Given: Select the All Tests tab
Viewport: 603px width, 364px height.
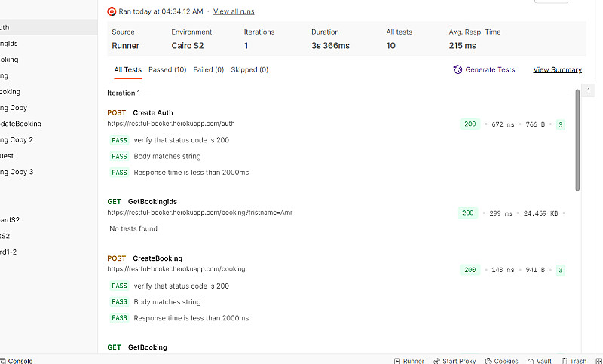Looking at the screenshot, I should pos(127,70).
